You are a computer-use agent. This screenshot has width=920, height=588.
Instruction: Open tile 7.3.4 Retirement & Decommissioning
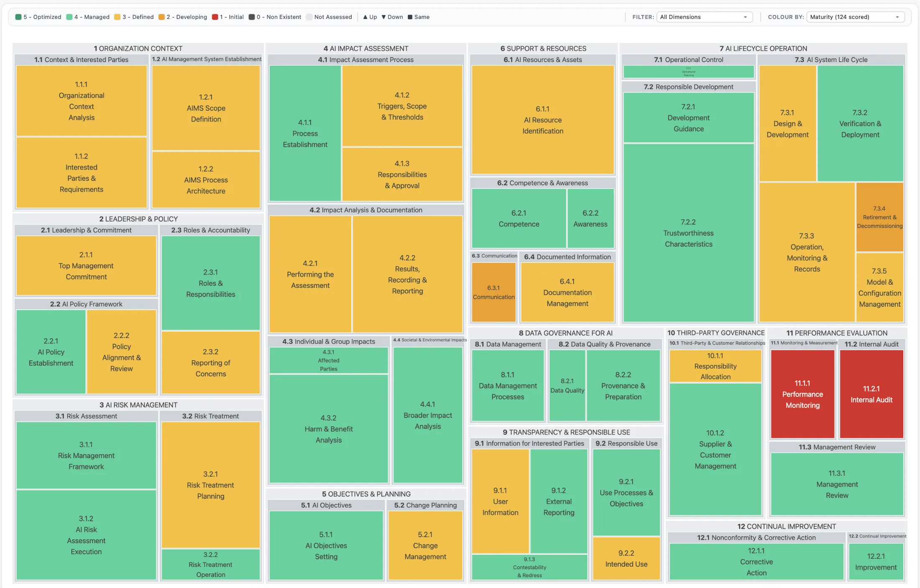(880, 217)
